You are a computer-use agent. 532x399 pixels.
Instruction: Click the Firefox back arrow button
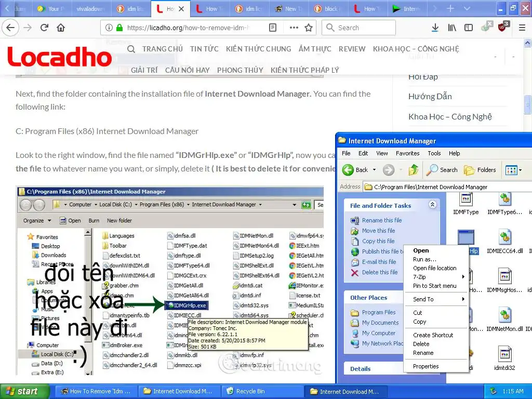[10, 28]
